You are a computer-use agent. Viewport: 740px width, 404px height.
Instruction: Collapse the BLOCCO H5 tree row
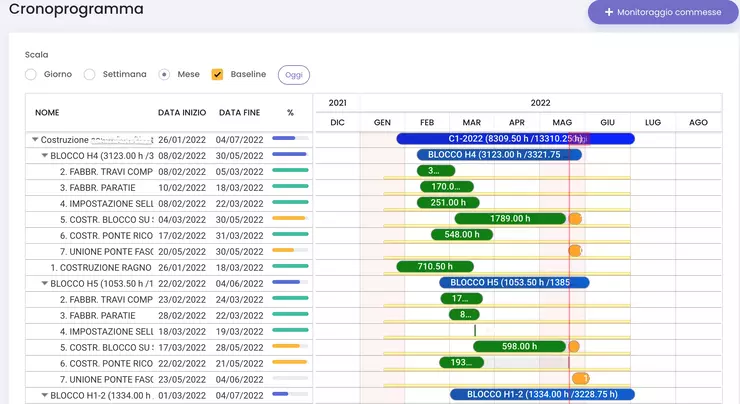pos(44,283)
